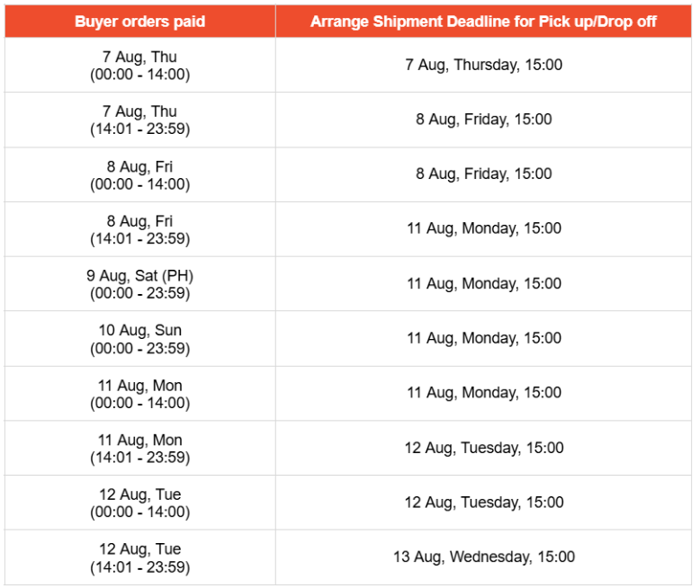This screenshot has width=700, height=588.
Task: Click the deadline beside '8 Aug, Fri (00:00 - 14:00)'
Action: coord(483,175)
